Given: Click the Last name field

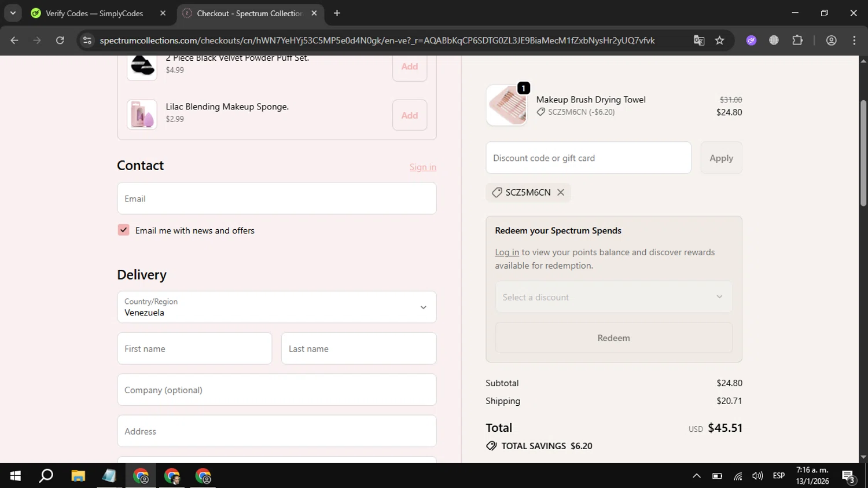Looking at the screenshot, I should point(359,348).
